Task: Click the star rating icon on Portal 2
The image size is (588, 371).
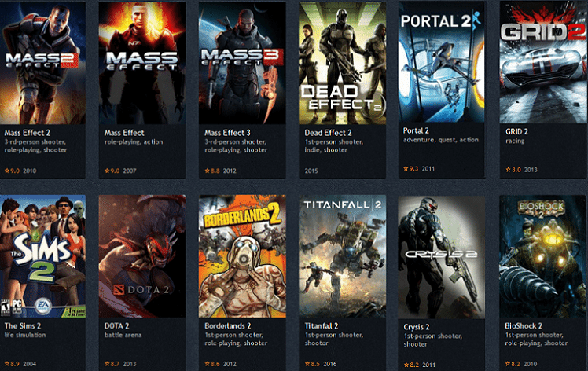Action: (x=406, y=169)
